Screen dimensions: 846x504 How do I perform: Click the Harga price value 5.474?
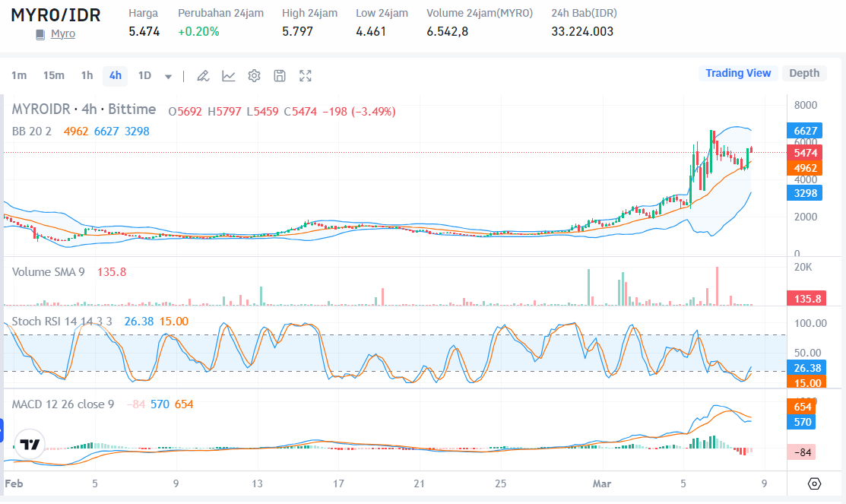144,32
